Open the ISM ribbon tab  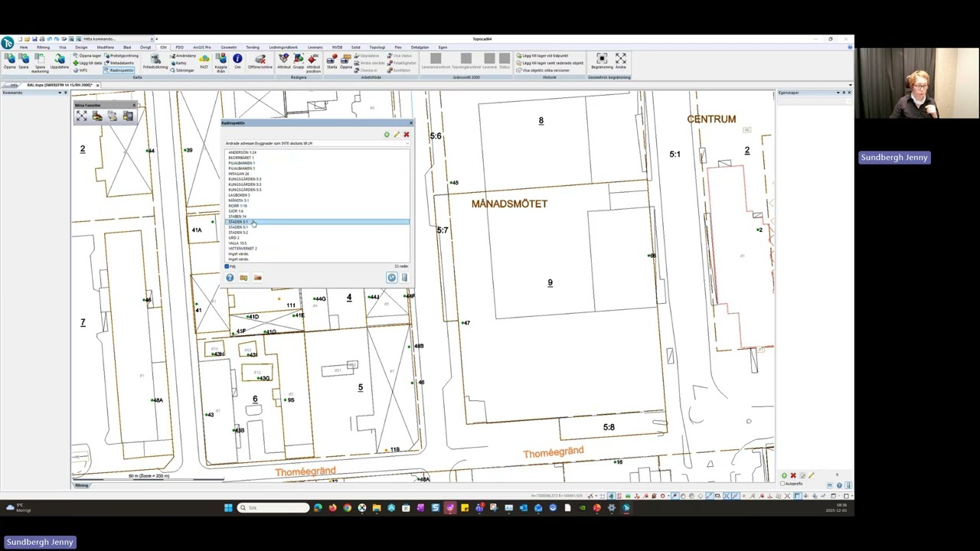[163, 47]
